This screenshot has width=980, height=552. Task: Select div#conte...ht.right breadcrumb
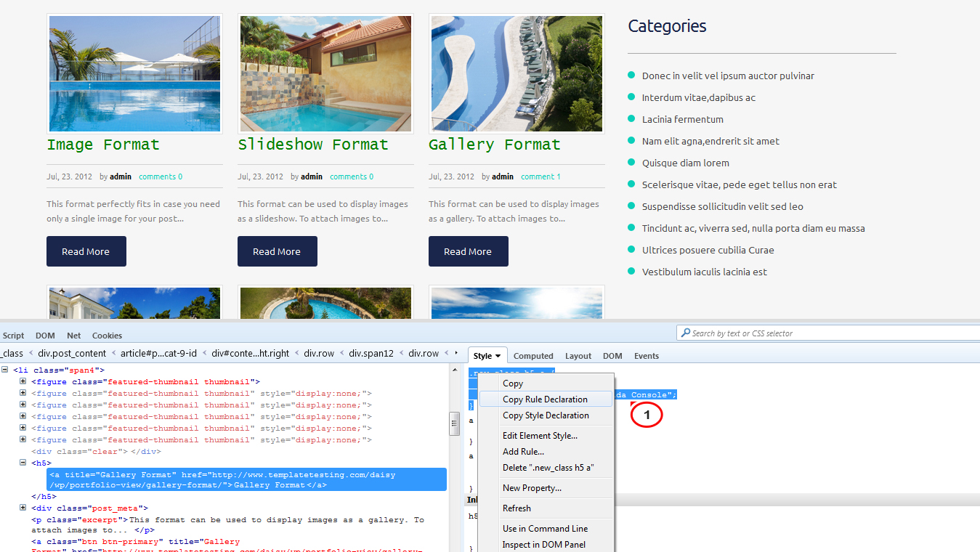coord(250,353)
